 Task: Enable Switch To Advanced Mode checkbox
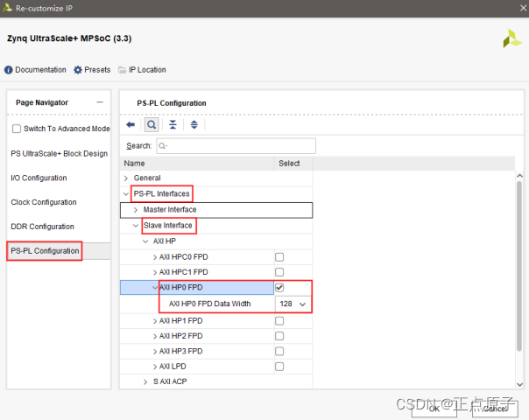coord(16,129)
